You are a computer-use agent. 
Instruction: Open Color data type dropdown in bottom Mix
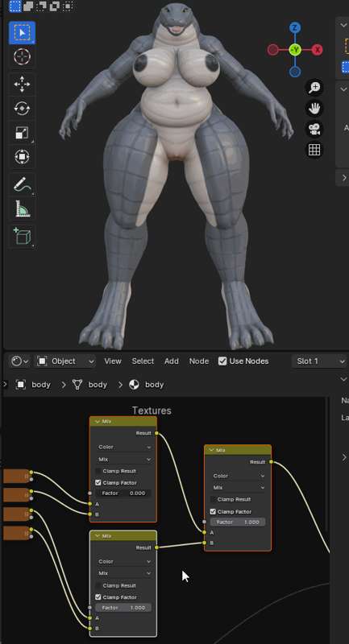[124, 561]
